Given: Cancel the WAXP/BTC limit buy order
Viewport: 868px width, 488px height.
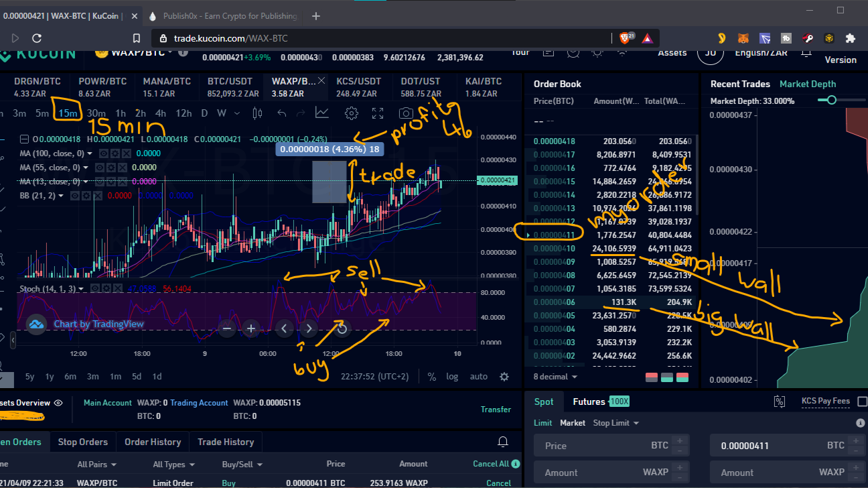Looking at the screenshot, I should [x=498, y=483].
